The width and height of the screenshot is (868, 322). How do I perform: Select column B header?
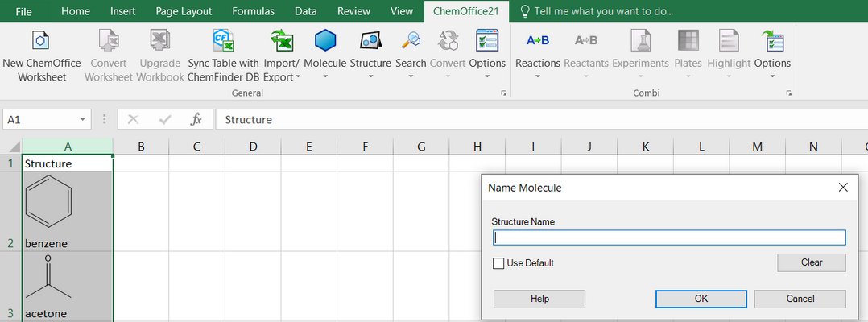(141, 147)
